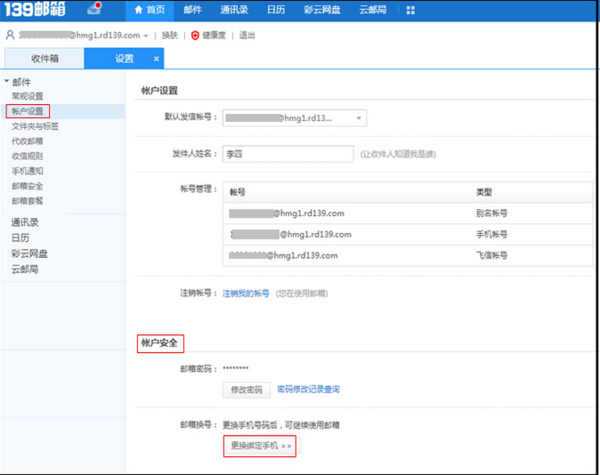Click the 换肤 link
This screenshot has width=600, height=475.
click(x=170, y=35)
